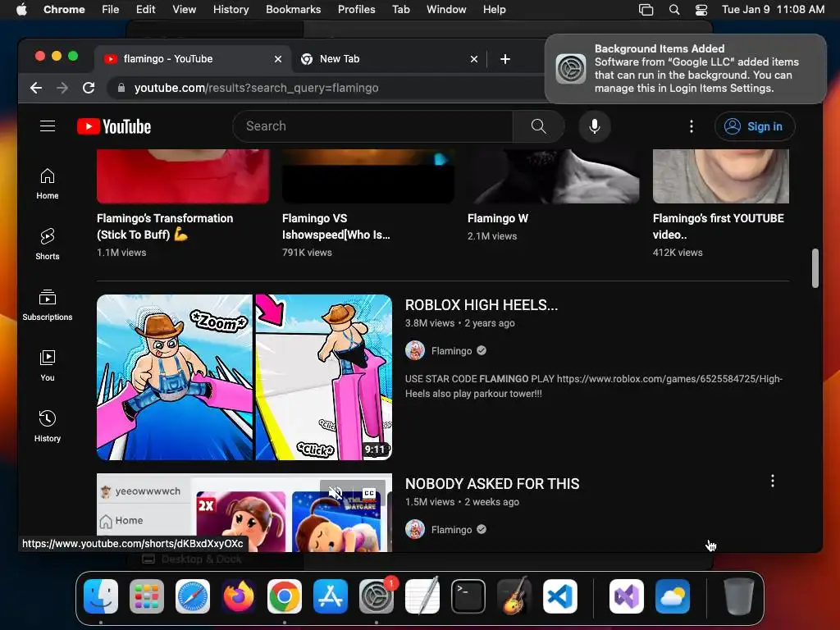Launch Safari from the Dock
The width and height of the screenshot is (840, 630).
[193, 596]
